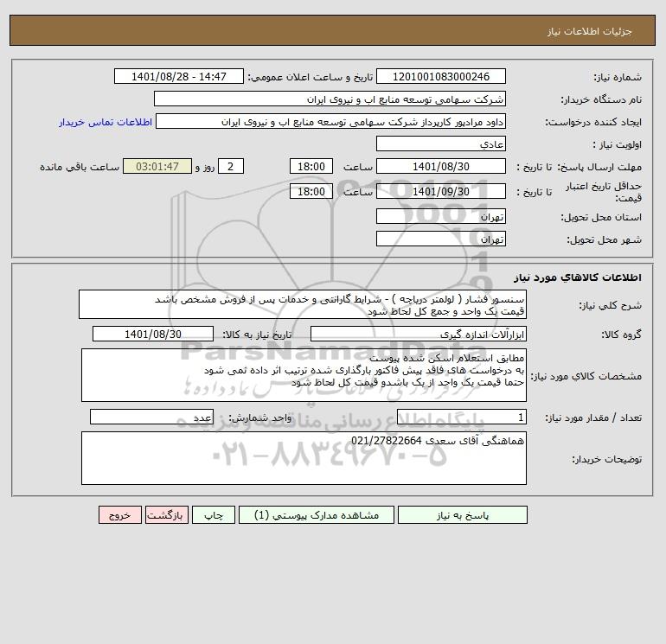The height and width of the screenshot is (644, 666).
Task: Click the ایجاد کننده درخواست field
Action: (x=330, y=121)
